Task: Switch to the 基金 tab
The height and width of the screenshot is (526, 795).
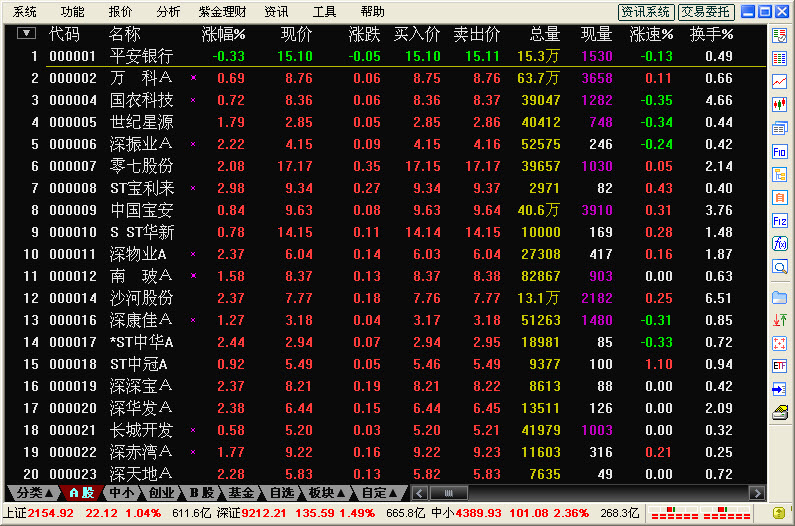Action: pos(241,493)
